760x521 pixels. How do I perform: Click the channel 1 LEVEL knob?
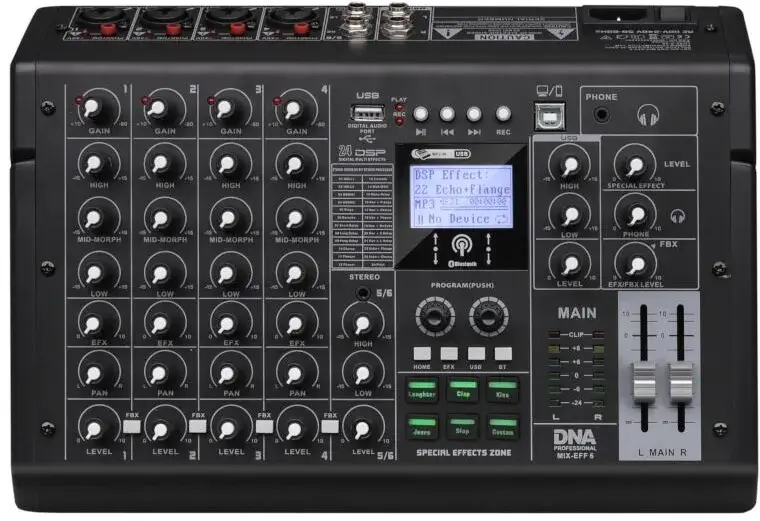(93, 429)
